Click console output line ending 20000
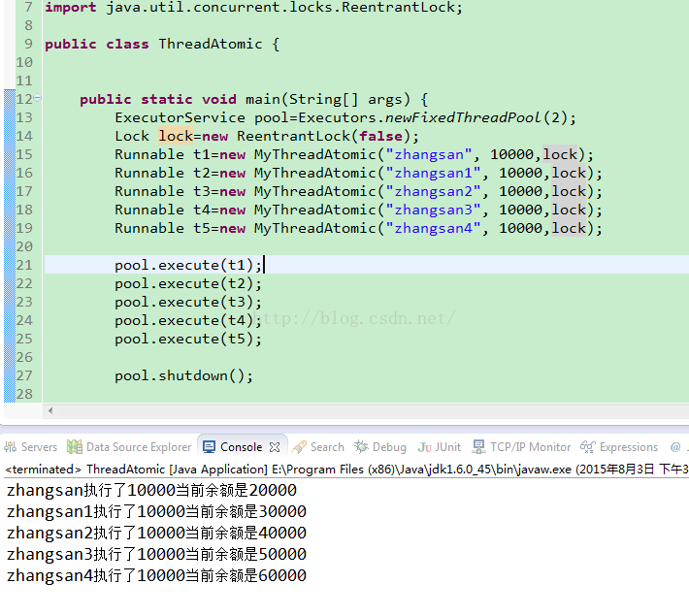 151,490
